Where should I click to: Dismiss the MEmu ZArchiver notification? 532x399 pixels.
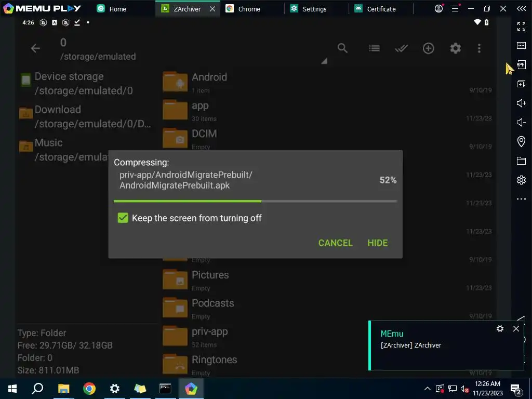pos(516,328)
